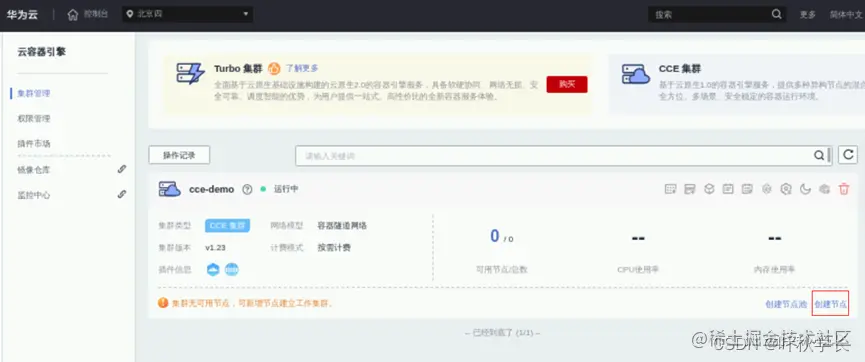Click the 容器隧道网络 network model value
The width and height of the screenshot is (865, 362).
click(x=342, y=225)
